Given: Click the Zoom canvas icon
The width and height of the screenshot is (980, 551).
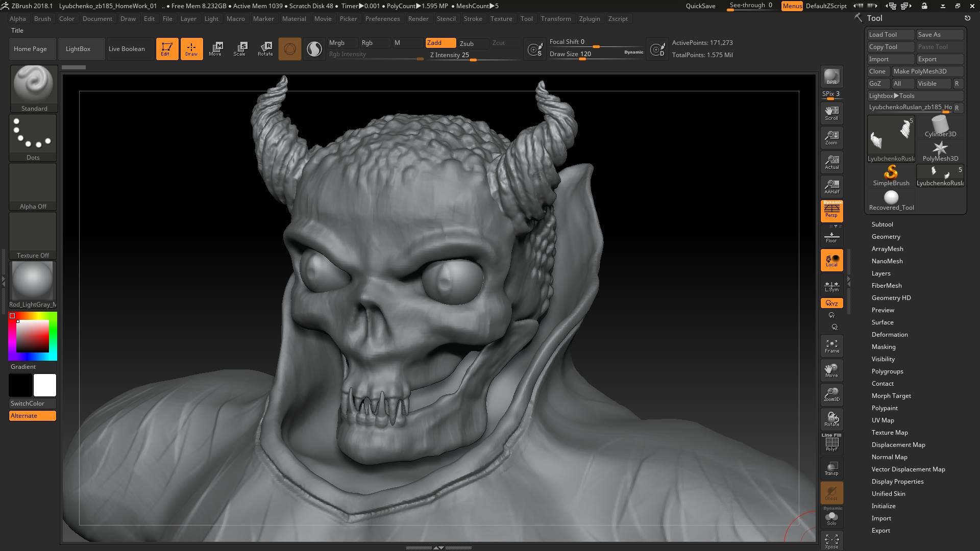Looking at the screenshot, I should [831, 137].
